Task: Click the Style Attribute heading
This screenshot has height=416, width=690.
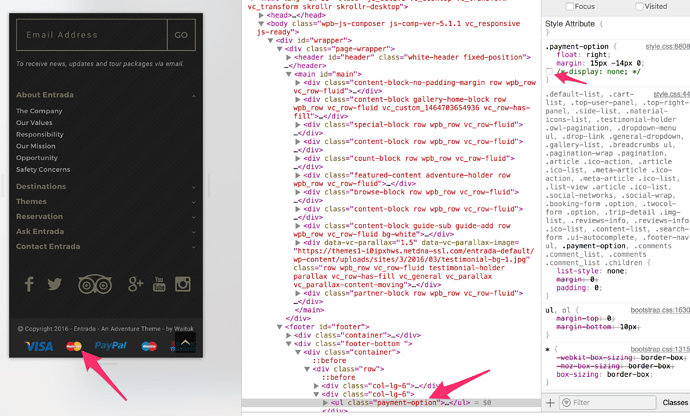Action: pyautogui.click(x=570, y=24)
